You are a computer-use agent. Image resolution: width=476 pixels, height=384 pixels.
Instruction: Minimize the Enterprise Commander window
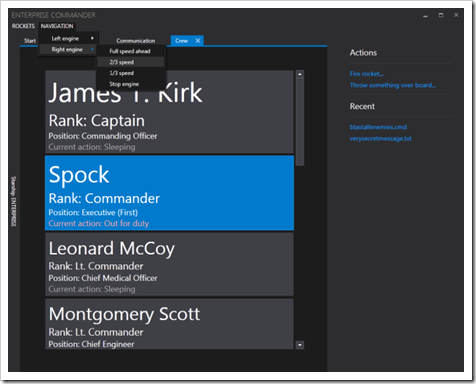coord(425,15)
